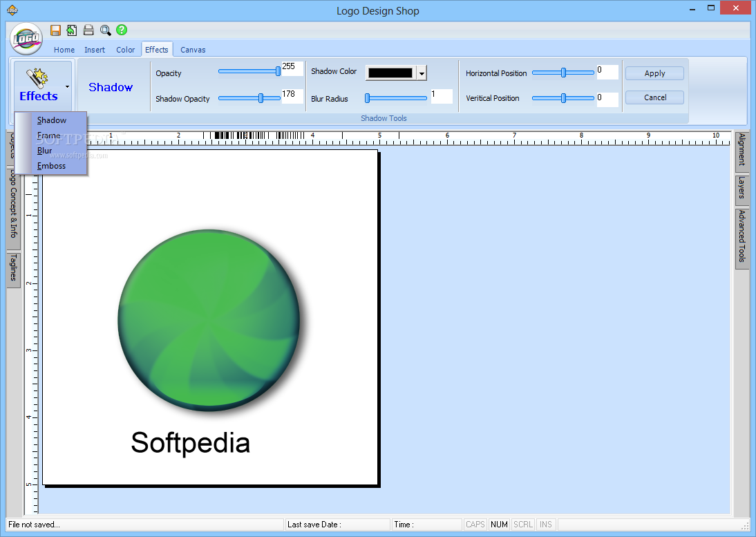Click the Opacity slider handle
The height and width of the screenshot is (537, 756).
(x=278, y=71)
